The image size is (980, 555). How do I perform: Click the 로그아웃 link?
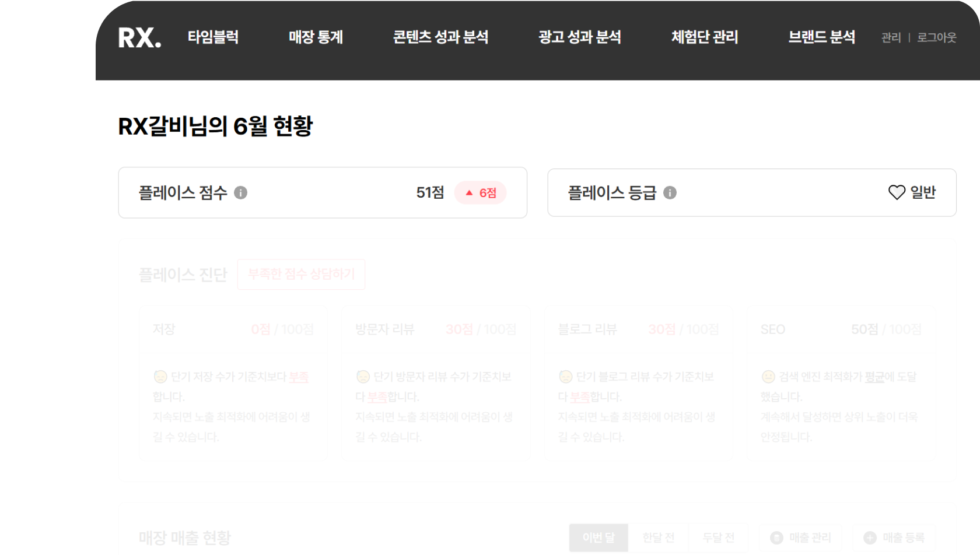click(936, 38)
